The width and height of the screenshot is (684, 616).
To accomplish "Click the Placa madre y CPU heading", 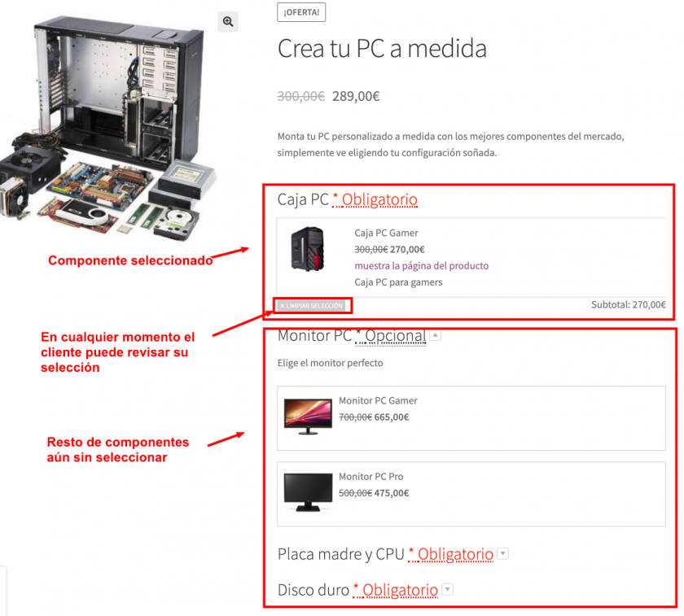I will click(341, 554).
